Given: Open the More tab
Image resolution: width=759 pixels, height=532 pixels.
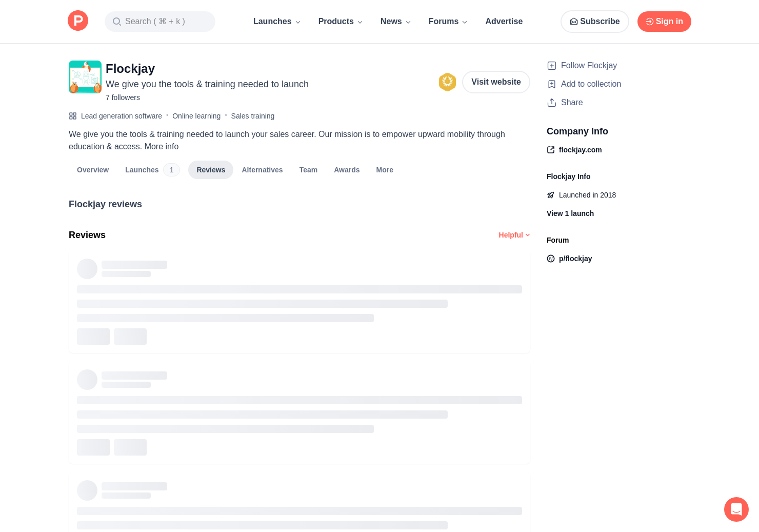Looking at the screenshot, I should coord(385,170).
